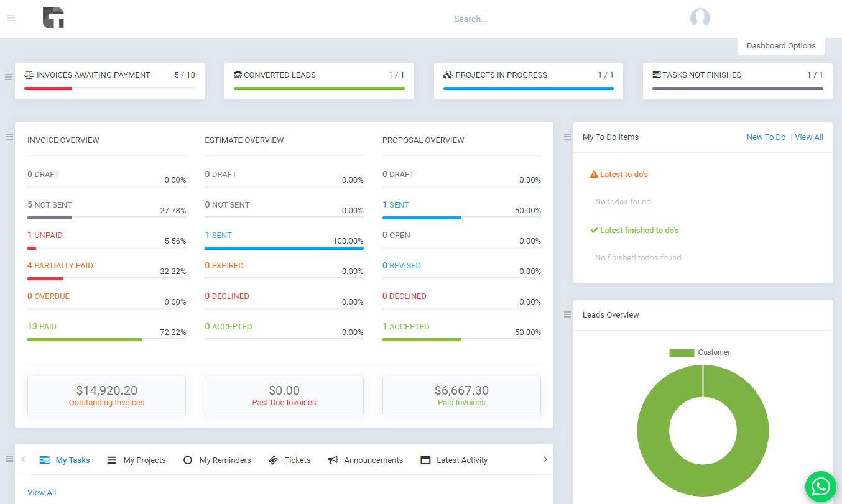
Task: Click View All on My To Do Items
Action: (808, 137)
